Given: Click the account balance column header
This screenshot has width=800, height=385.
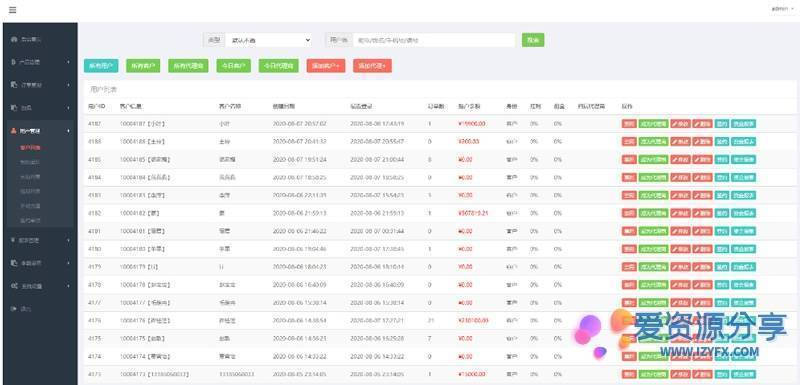Looking at the screenshot, I should click(x=468, y=107).
